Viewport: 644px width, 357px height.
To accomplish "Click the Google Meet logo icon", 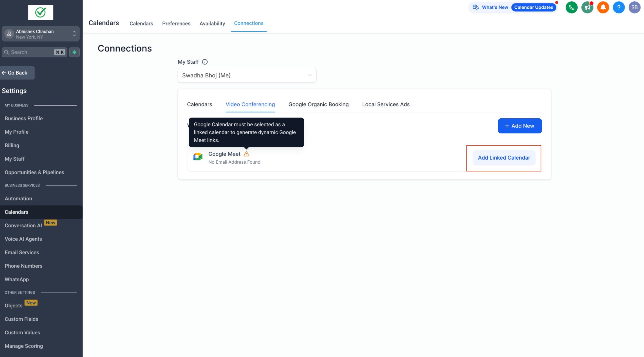I will tap(198, 157).
